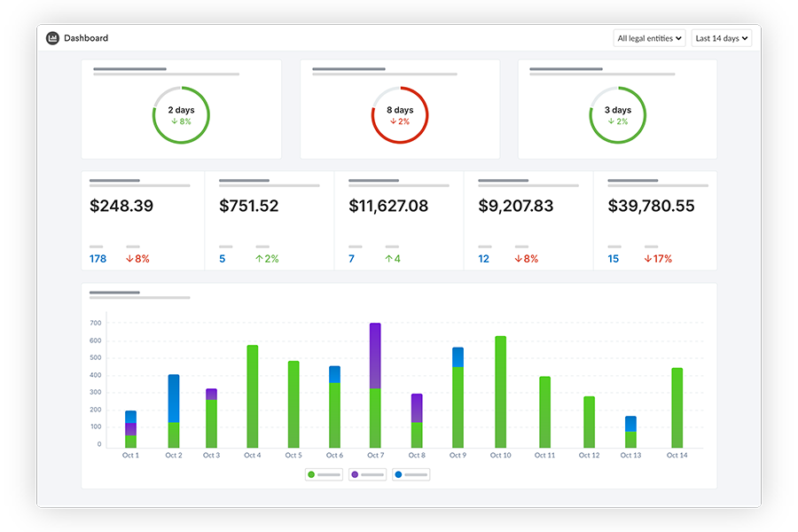
Task: Select the 3 days donut gauge
Action: click(617, 115)
